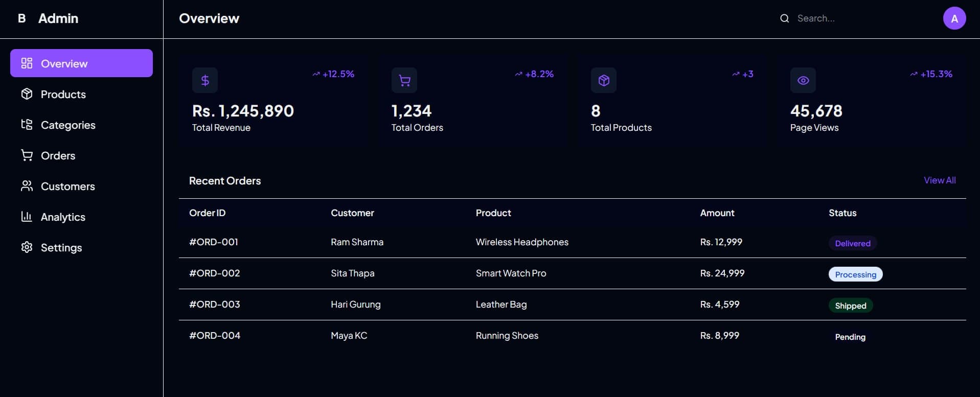Click customer Sita Thapa

353,273
